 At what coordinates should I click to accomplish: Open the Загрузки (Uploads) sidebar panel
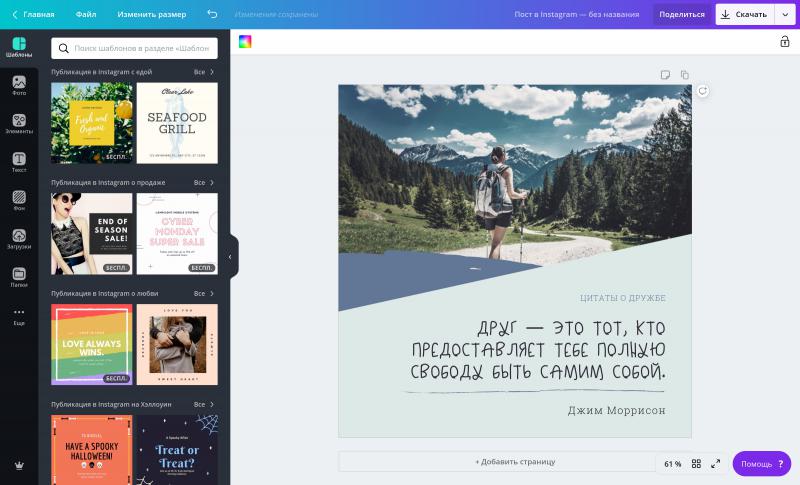(x=19, y=239)
